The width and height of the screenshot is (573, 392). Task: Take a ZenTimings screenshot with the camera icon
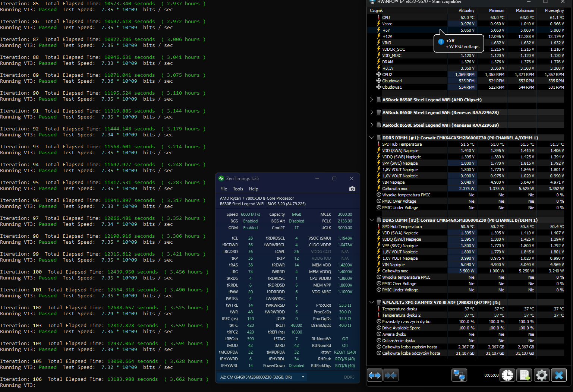point(352,189)
